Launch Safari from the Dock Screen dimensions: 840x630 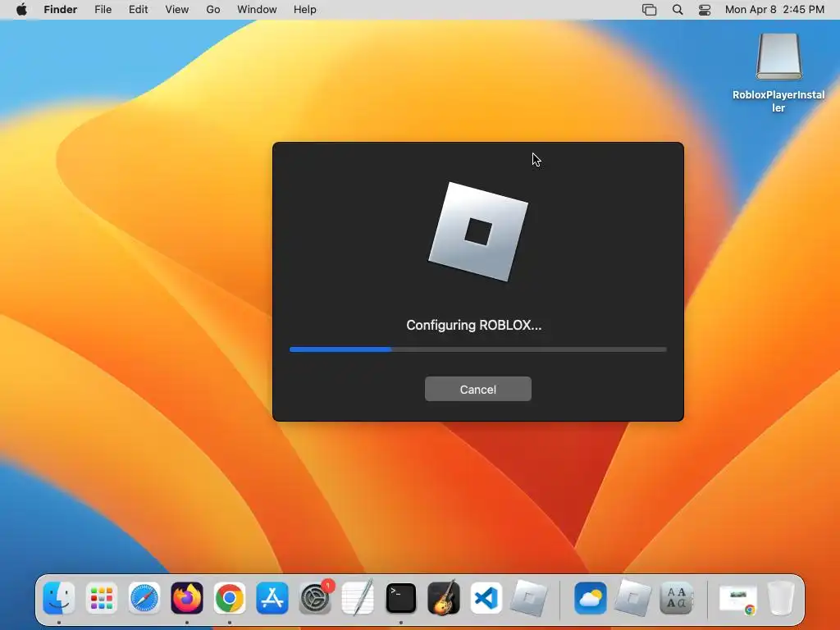144,598
